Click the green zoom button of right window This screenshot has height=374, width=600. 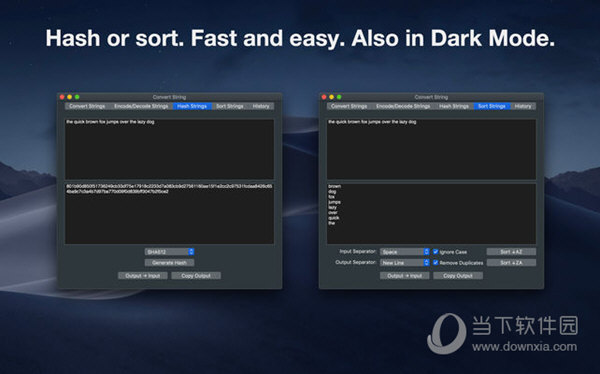click(x=339, y=97)
